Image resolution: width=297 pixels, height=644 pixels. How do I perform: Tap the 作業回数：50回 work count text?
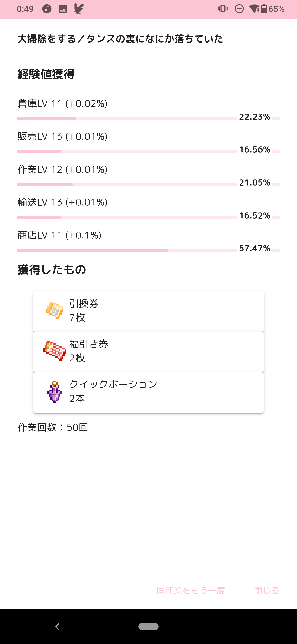(x=53, y=427)
